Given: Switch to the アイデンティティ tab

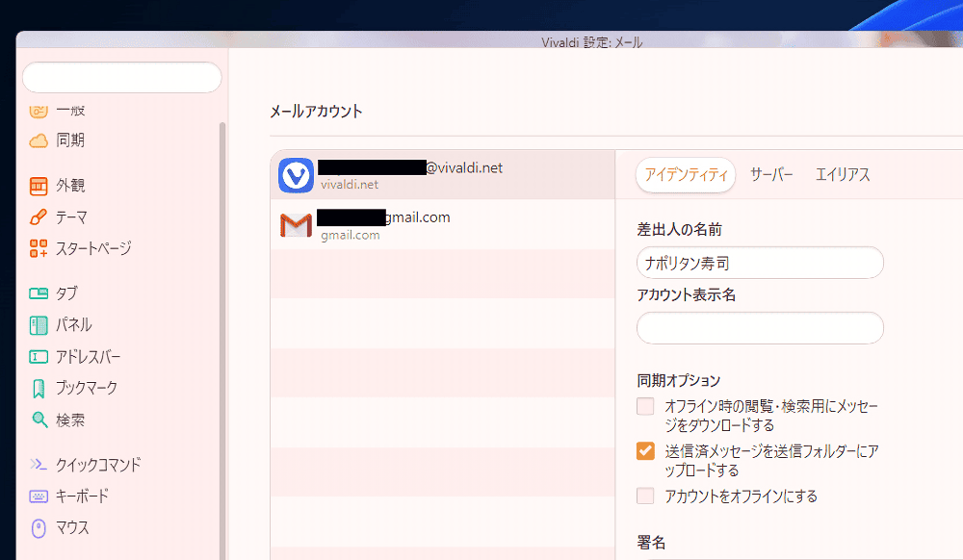Looking at the screenshot, I should coord(686,175).
